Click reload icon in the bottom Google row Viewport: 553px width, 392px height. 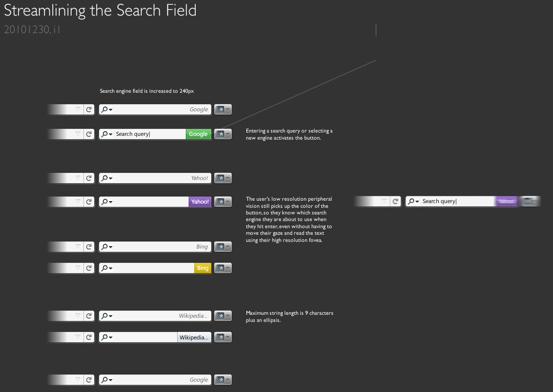click(89, 380)
